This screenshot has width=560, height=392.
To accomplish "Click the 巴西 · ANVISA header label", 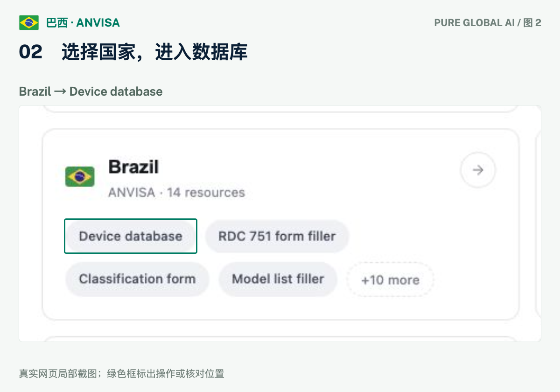I will (x=83, y=22).
